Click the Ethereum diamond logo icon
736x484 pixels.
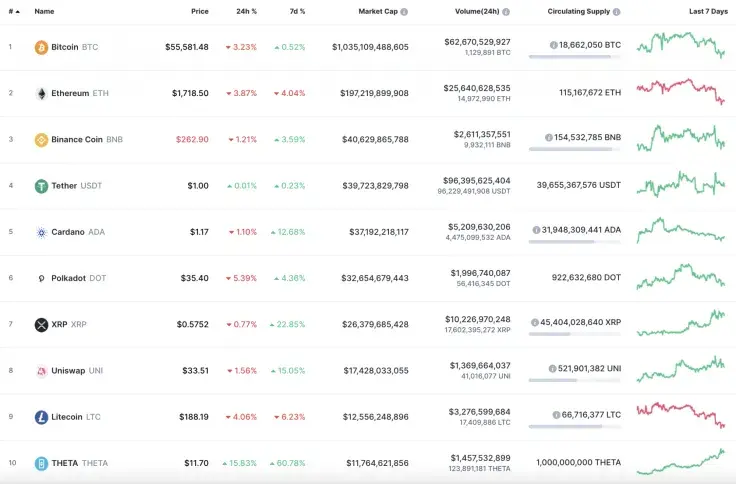pyautogui.click(x=41, y=93)
